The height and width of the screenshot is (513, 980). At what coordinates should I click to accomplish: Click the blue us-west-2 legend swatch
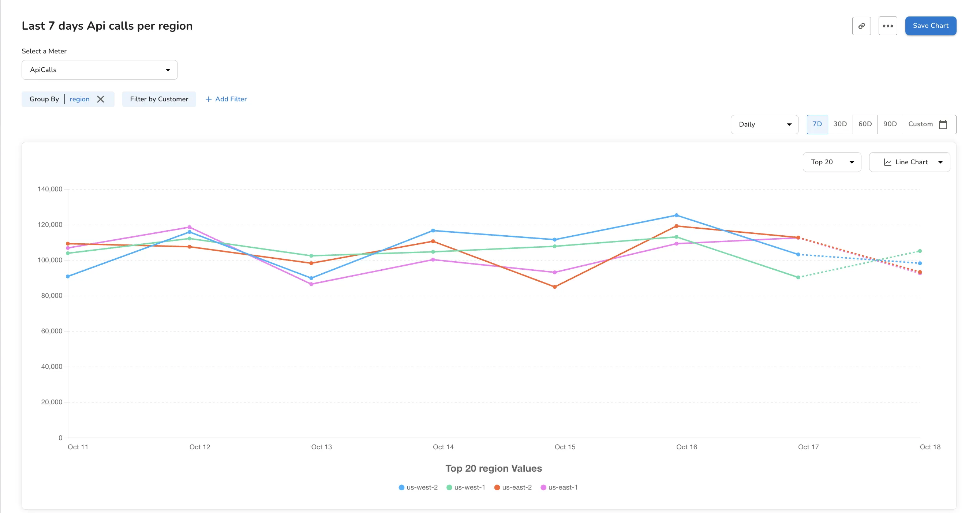point(401,487)
